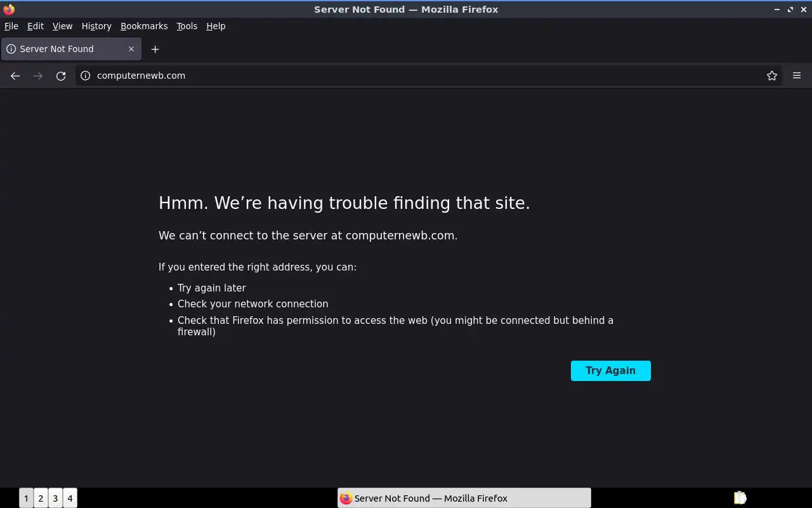Open a new tab
The height and width of the screenshot is (508, 812).
[155, 49]
